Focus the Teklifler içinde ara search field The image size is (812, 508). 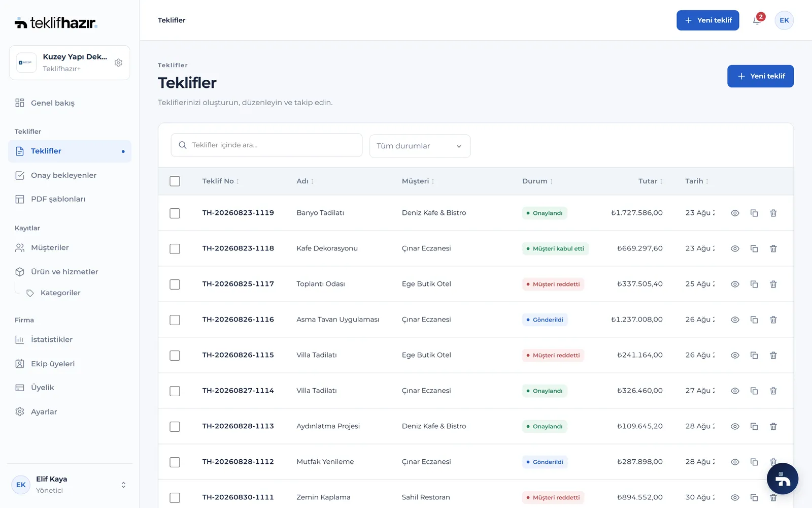(266, 145)
